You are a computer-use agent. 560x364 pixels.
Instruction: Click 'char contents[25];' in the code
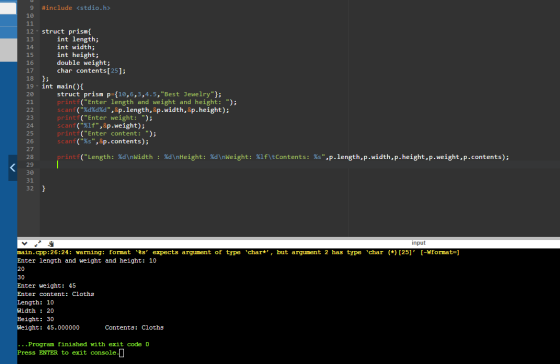[x=91, y=71]
